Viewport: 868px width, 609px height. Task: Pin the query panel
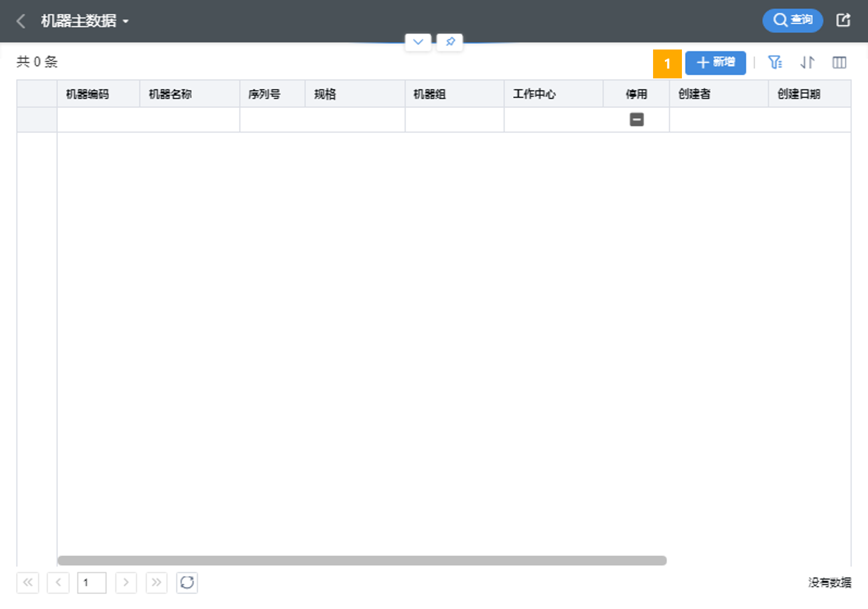(450, 42)
